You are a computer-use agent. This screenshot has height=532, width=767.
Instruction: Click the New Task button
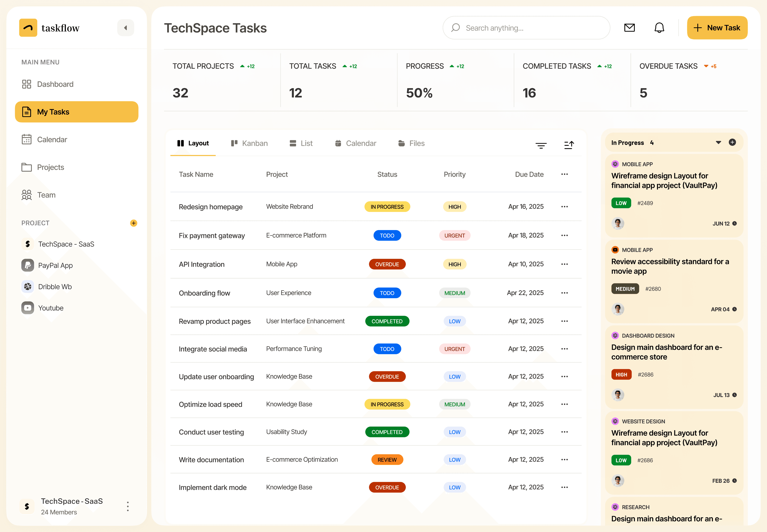click(717, 28)
